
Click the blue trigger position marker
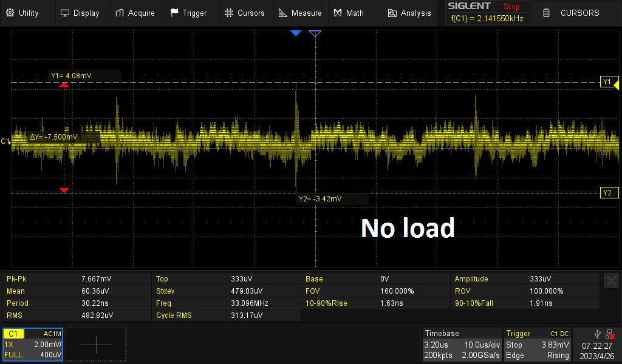click(x=296, y=33)
